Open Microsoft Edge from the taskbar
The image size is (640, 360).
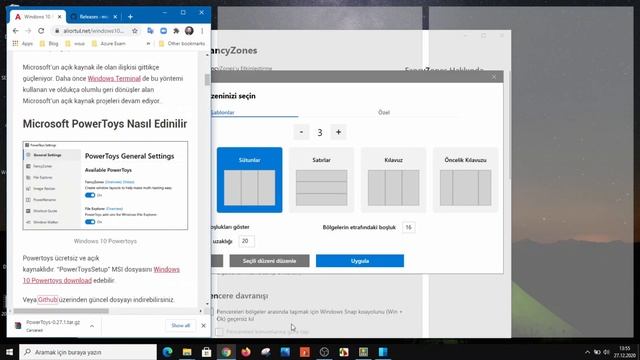[167, 352]
